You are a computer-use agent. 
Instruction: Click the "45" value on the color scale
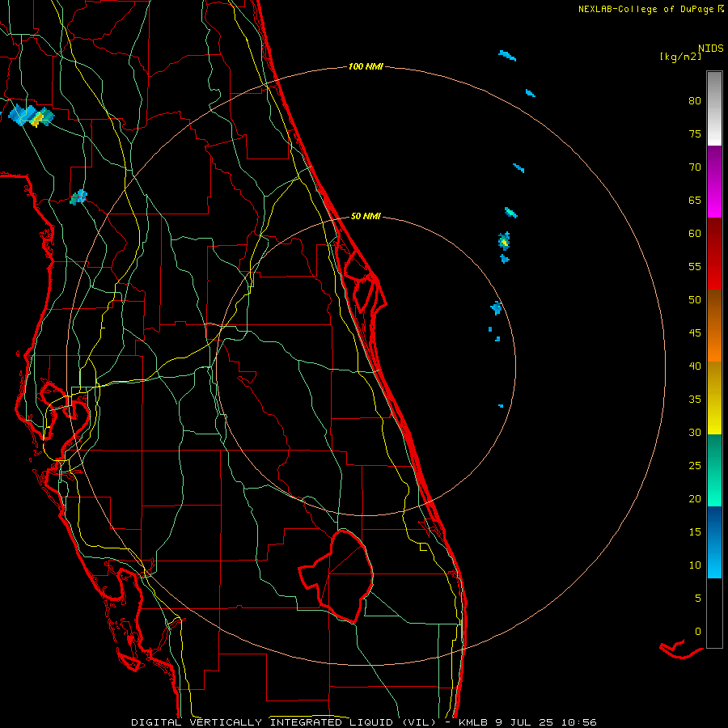click(695, 333)
